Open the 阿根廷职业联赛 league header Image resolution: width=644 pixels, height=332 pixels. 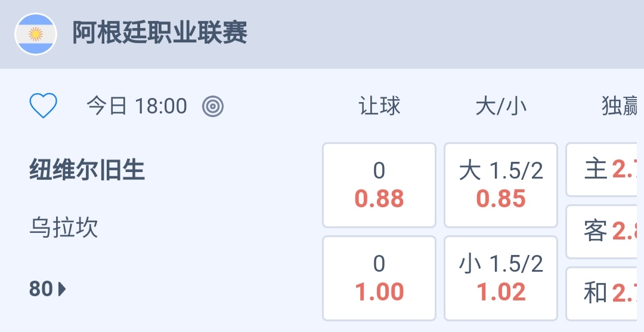tap(160, 33)
